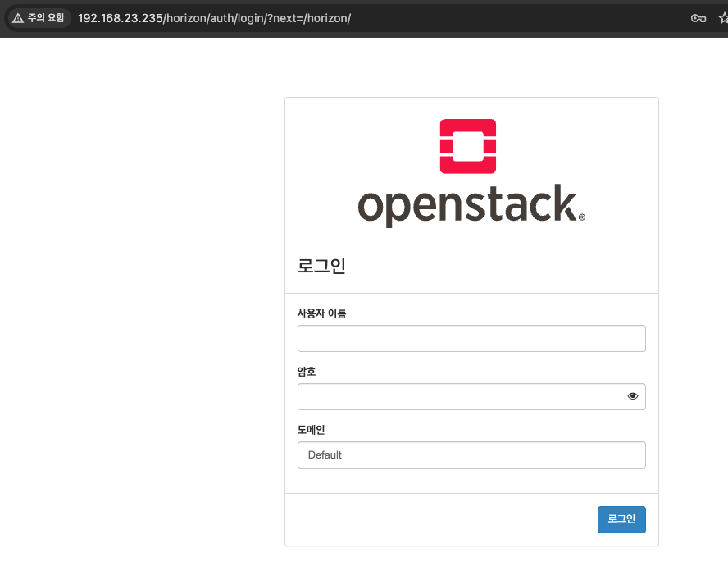The height and width of the screenshot is (576, 728).
Task: Click the 암호 password input field
Action: [x=471, y=396]
